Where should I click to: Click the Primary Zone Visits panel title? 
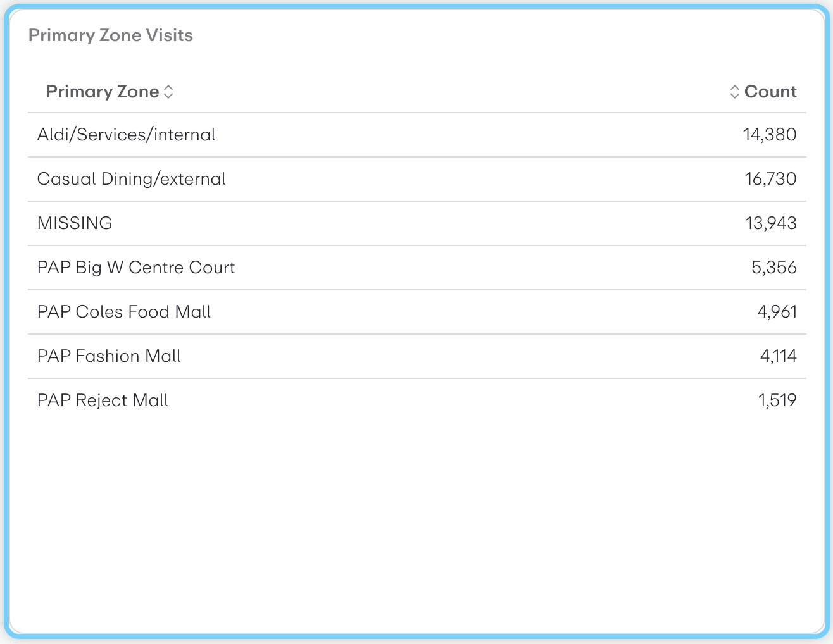pos(111,35)
